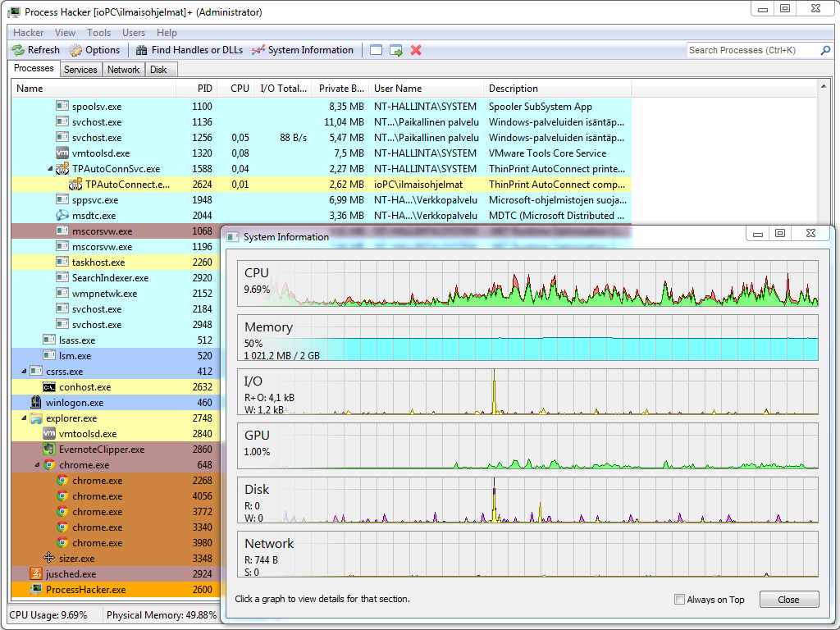Screen dimensions: 840x630
Task: Select the lsass.exe process icon
Action: [49, 340]
